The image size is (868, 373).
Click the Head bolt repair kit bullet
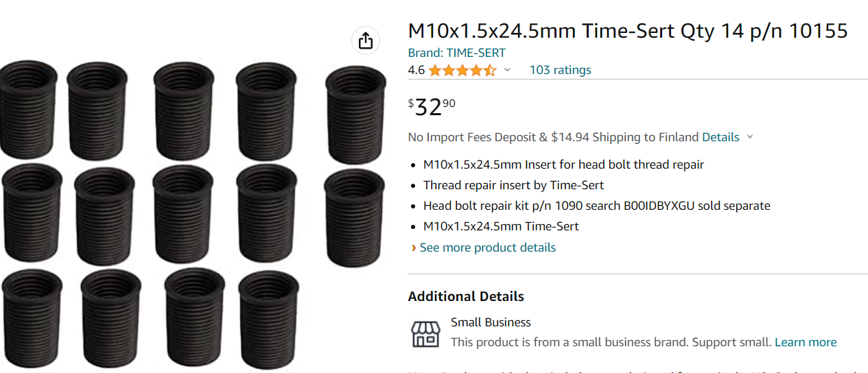click(x=596, y=206)
